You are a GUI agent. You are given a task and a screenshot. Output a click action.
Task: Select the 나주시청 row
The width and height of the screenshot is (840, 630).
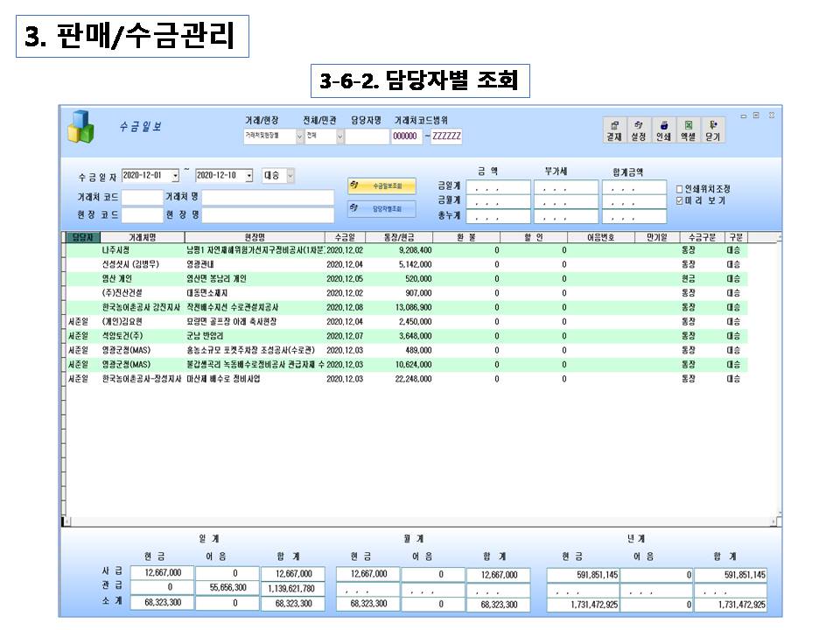point(407,250)
